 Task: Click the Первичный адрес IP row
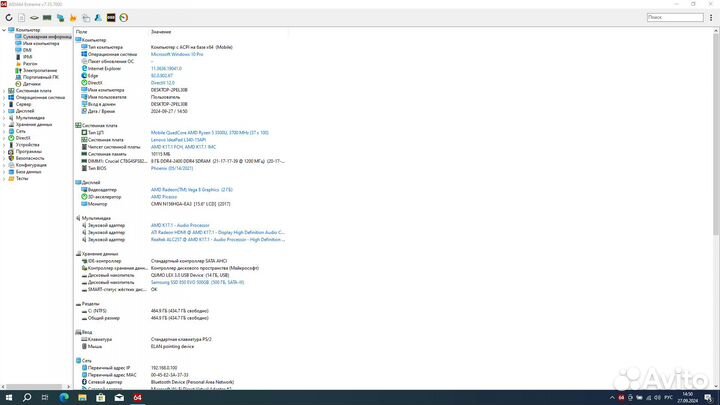pyautogui.click(x=181, y=368)
